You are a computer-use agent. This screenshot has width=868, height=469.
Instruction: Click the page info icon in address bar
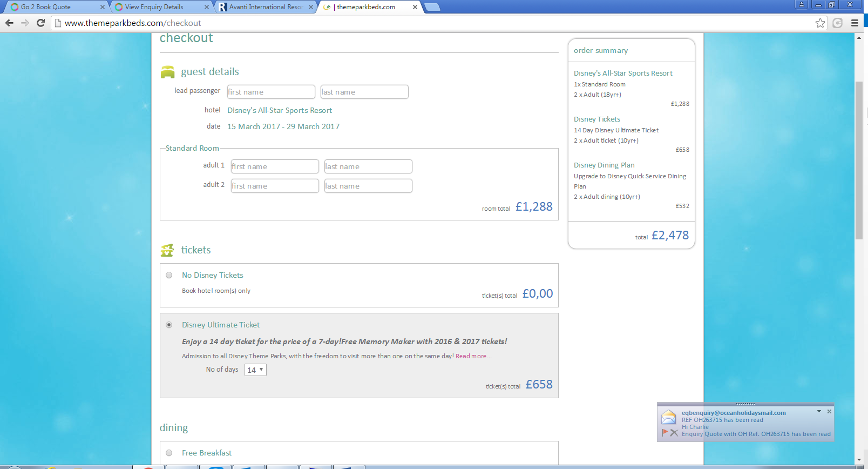(58, 23)
